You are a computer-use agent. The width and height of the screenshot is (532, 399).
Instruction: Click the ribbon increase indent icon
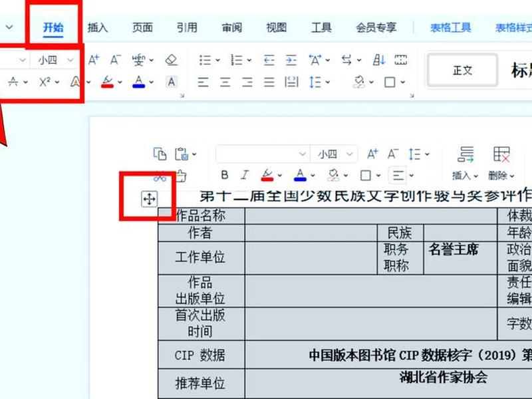point(291,60)
